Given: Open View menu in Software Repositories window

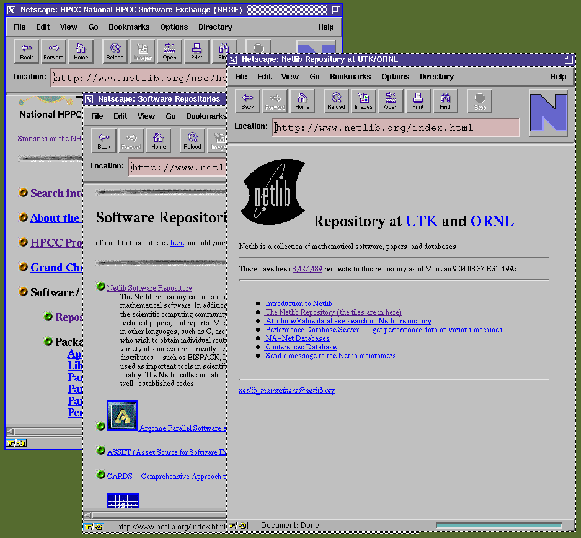Looking at the screenshot, I should tap(146, 116).
